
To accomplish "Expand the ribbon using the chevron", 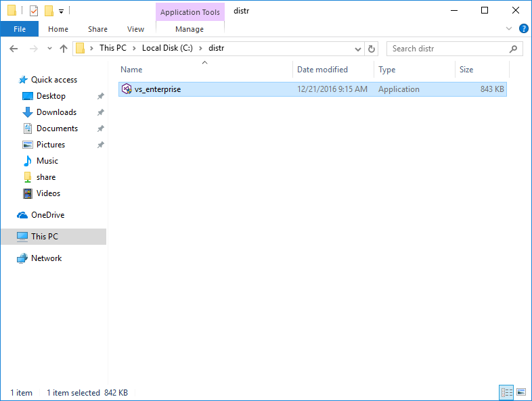I will tap(508, 28).
